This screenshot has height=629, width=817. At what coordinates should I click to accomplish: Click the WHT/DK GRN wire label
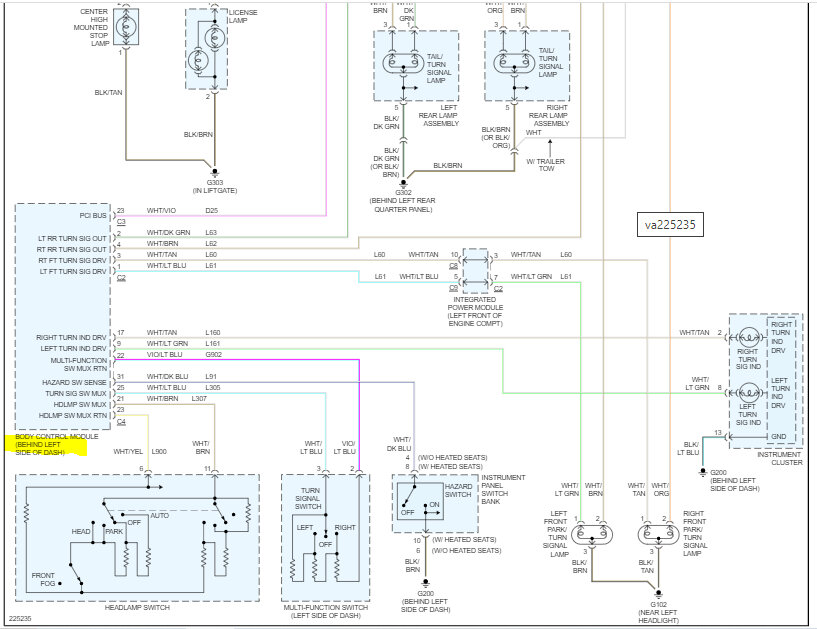(168, 232)
